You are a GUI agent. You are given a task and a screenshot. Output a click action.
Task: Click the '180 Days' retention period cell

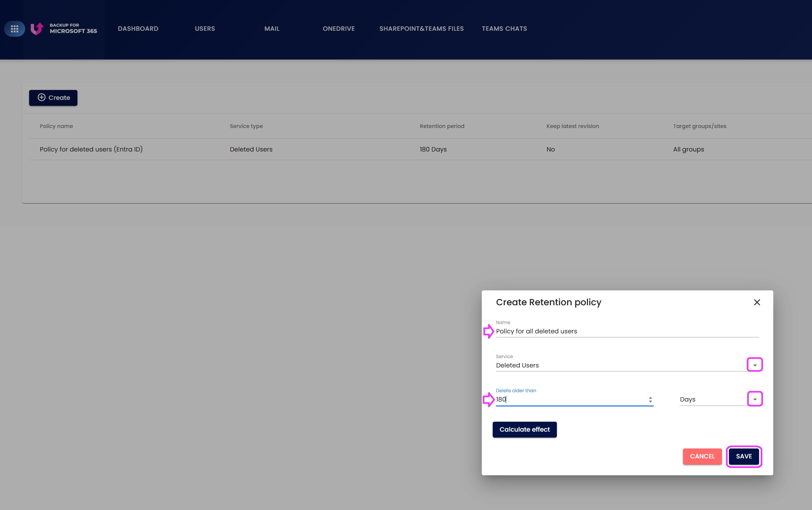[x=433, y=149]
